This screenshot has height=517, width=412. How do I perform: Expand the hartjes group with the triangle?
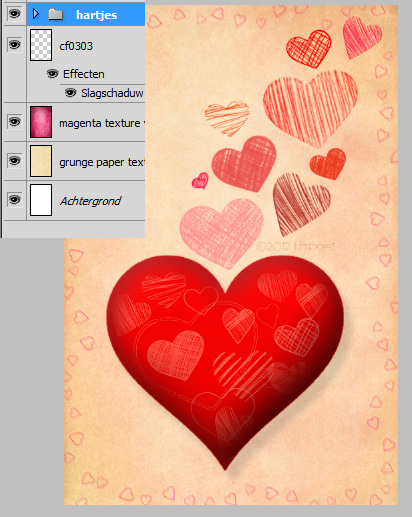click(x=36, y=14)
